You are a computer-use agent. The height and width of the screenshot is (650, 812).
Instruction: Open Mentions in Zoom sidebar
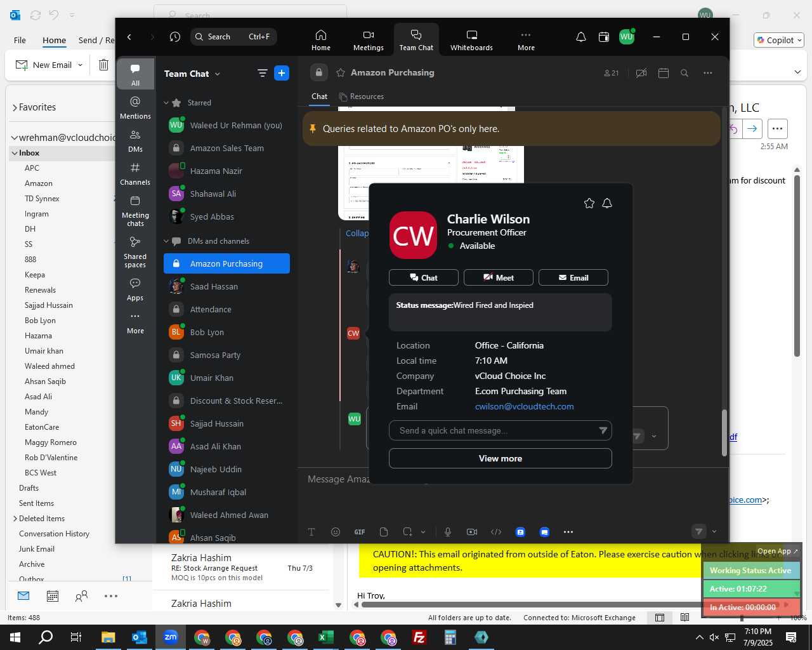pyautogui.click(x=135, y=107)
